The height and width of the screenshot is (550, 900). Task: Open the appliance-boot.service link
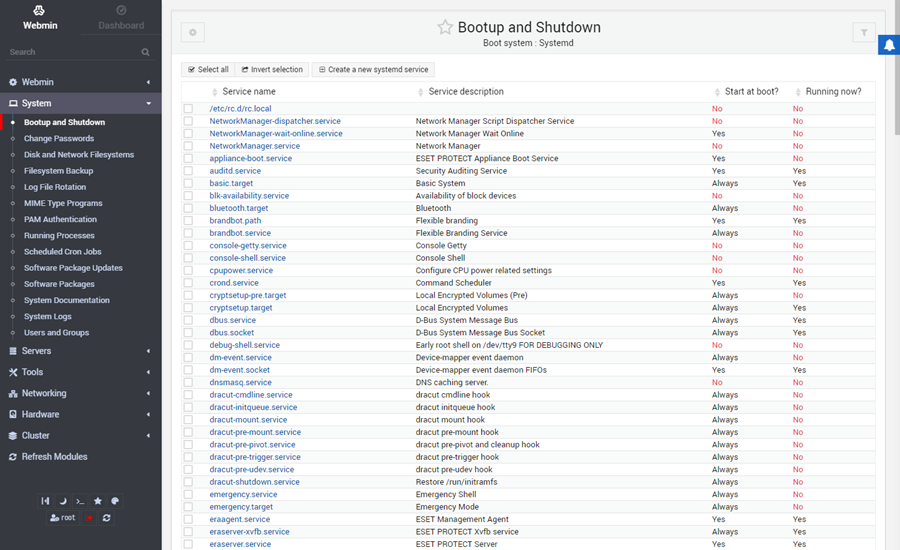[x=250, y=158]
